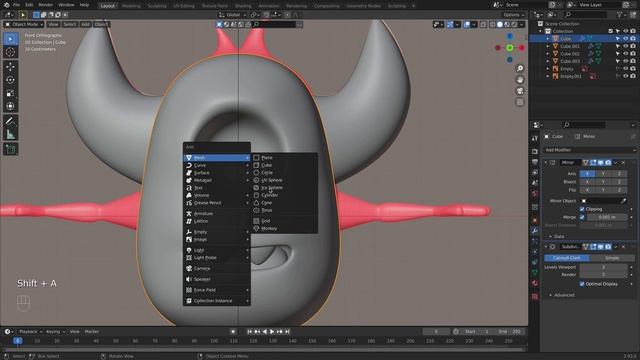Image resolution: width=640 pixels, height=360 pixels.
Task: Click the Merge distance 0.001 m field
Action: tap(607, 217)
